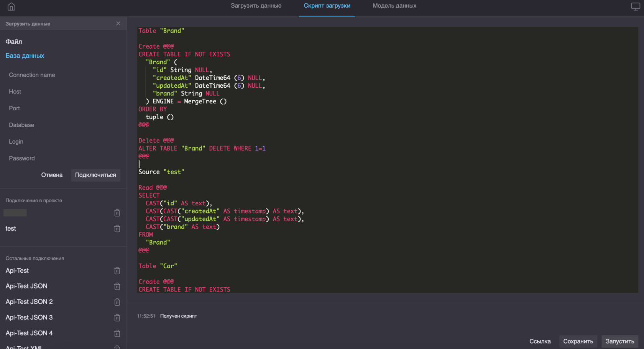Click the ALTER TABLE "Brand" DELETE line

tap(202, 148)
